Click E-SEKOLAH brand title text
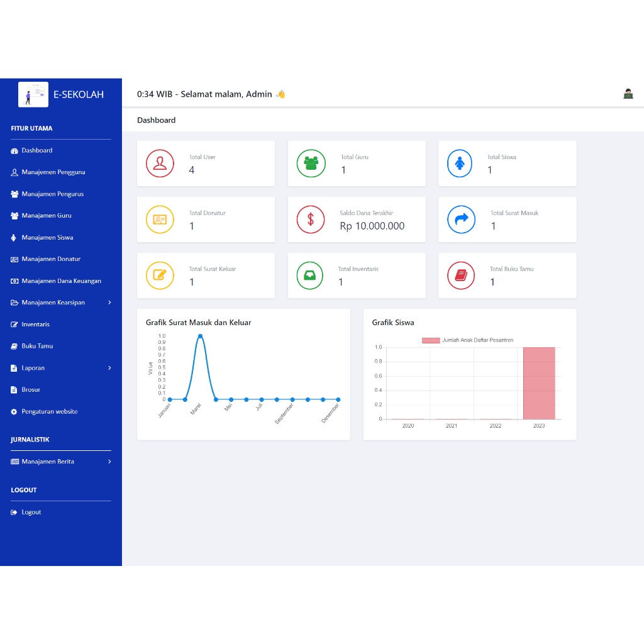The height and width of the screenshot is (644, 644). tap(79, 94)
